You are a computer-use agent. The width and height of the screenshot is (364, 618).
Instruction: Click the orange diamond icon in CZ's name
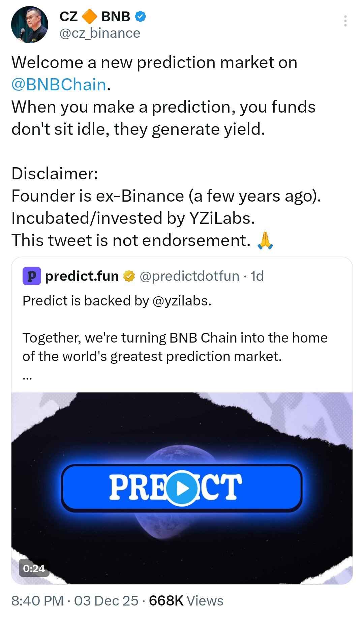pos(90,16)
